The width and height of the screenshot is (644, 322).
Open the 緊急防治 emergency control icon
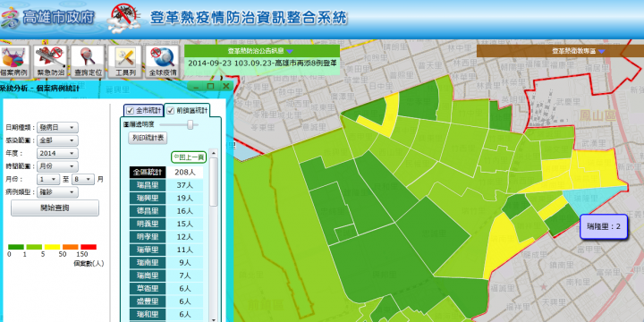(50, 62)
